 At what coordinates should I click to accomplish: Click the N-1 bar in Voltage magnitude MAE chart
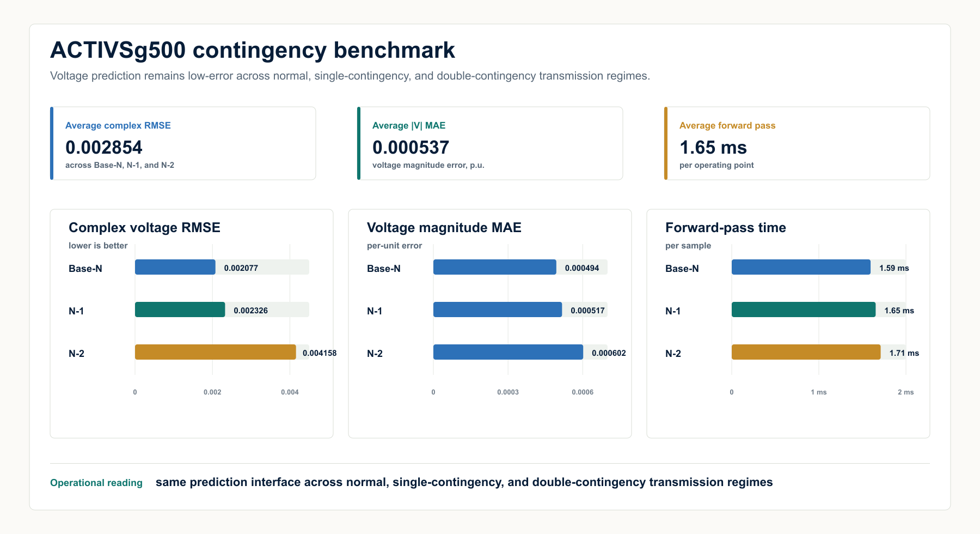(498, 310)
